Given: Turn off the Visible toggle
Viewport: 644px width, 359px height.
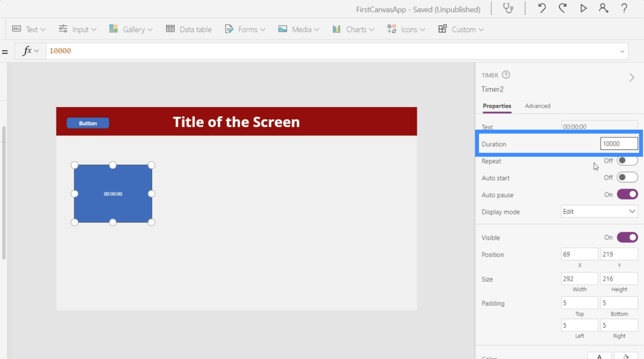Looking at the screenshot, I should (627, 237).
